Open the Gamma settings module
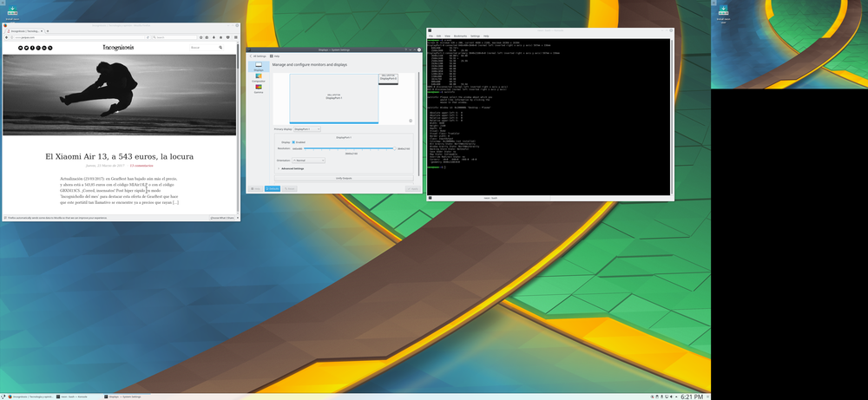 (258, 89)
